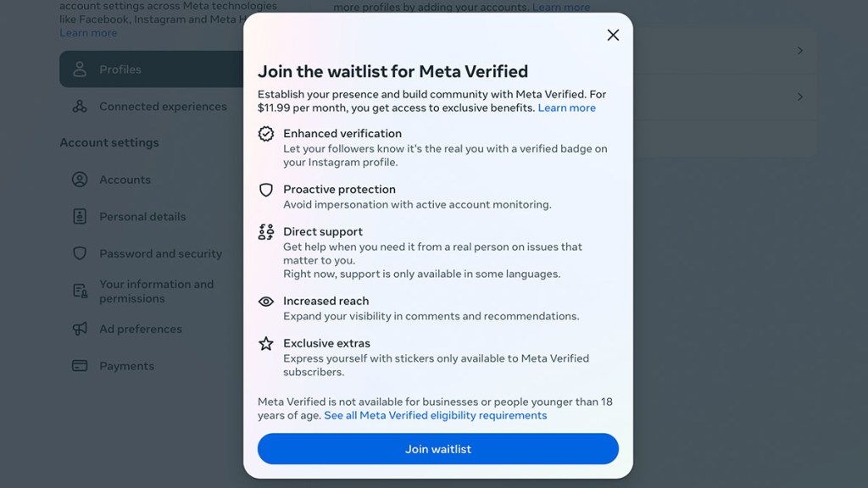Click the Increased reach eye icon
Viewport: 868px width, 488px height.
[x=266, y=301]
